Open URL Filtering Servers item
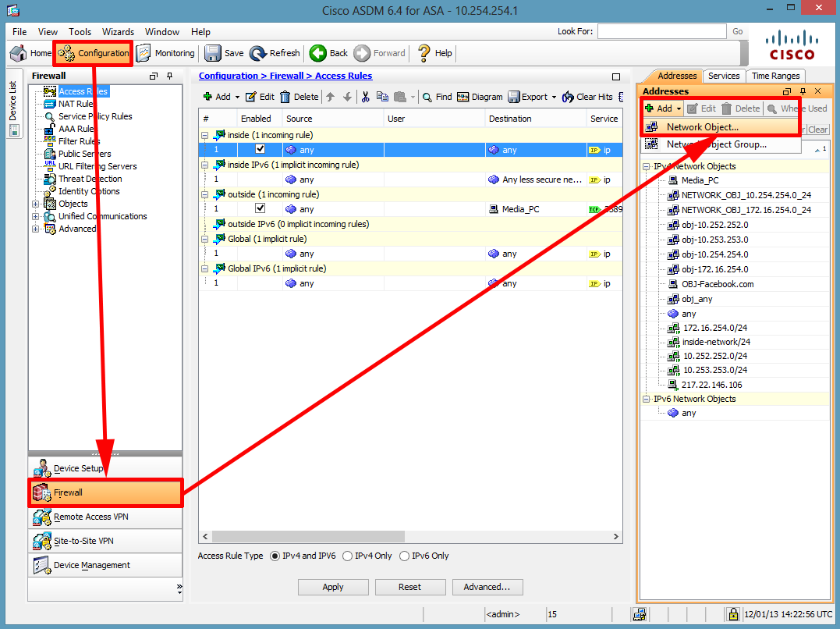Viewport: 840px width, 629px height. tap(90, 166)
